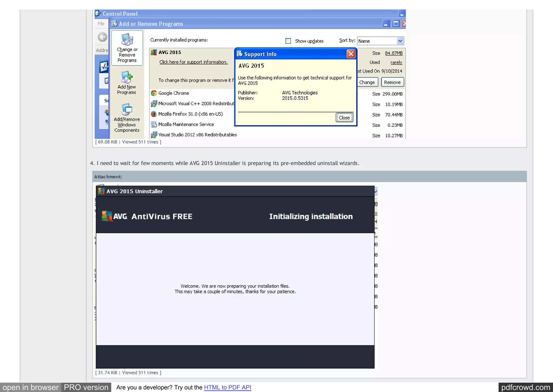The image size is (553, 392).
Task: Click the Mozilla Maintenance Service icon
Action: (154, 124)
